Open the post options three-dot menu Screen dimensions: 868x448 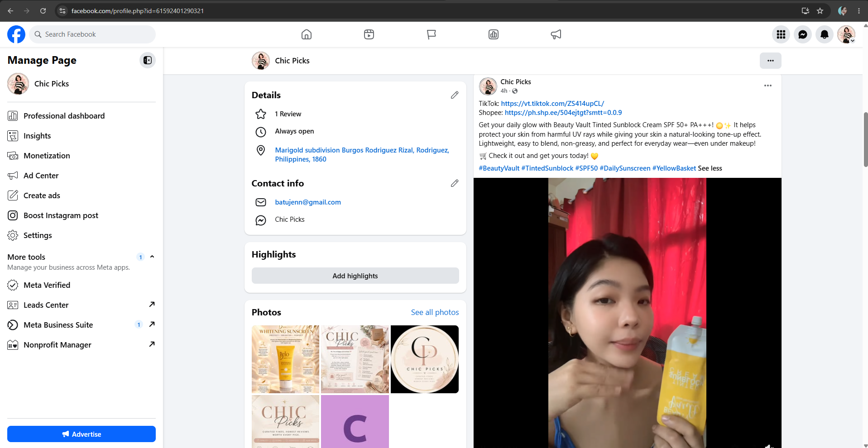click(x=768, y=86)
